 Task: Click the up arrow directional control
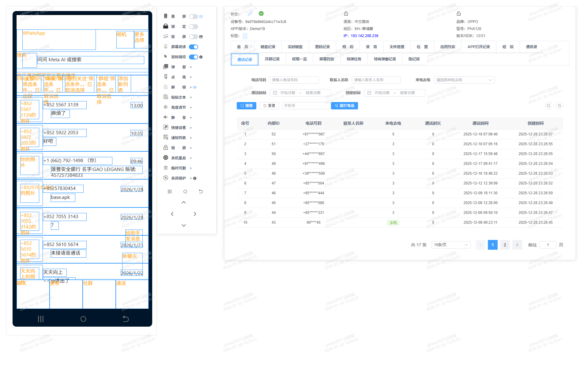[184, 203]
